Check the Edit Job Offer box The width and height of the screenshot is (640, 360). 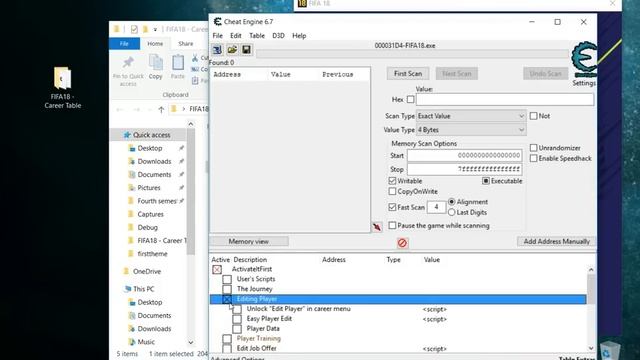click(227, 348)
